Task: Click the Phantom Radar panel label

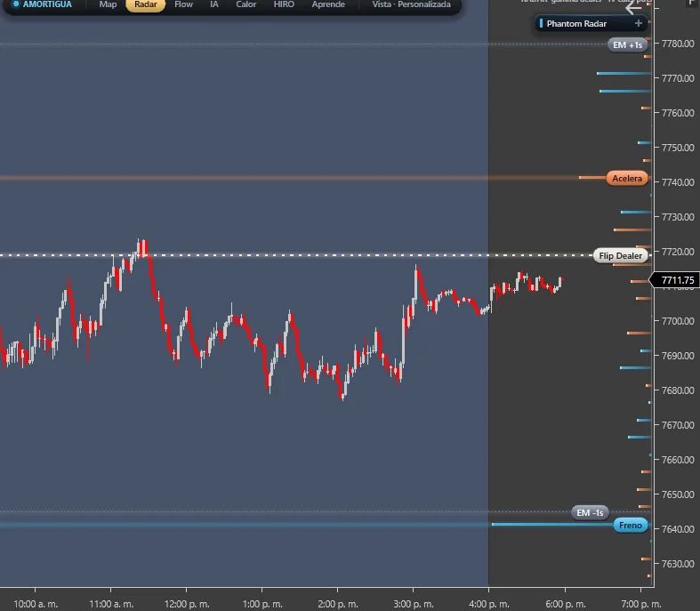Action: tap(576, 24)
